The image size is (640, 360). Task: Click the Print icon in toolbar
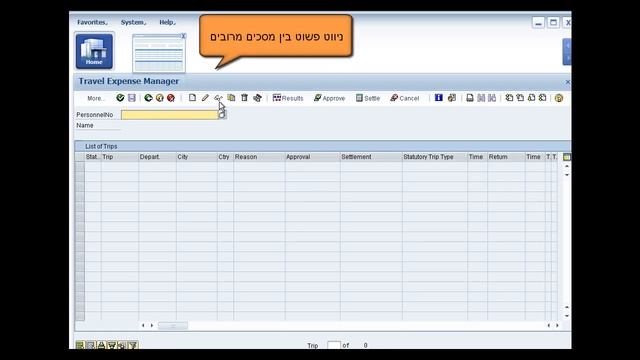pos(470,98)
